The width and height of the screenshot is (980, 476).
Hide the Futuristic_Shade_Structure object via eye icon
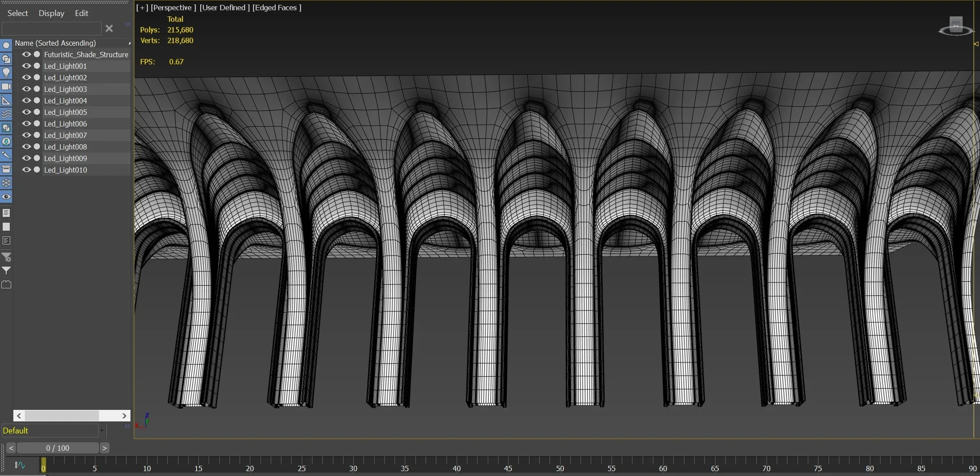27,55
